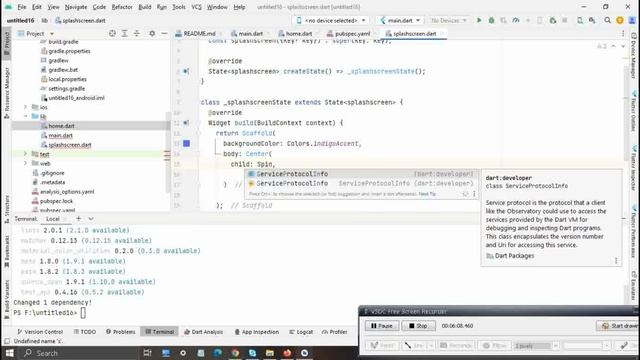This screenshot has height=360, width=640.
Task: Open the No Devices dropdown
Action: coord(448,20)
